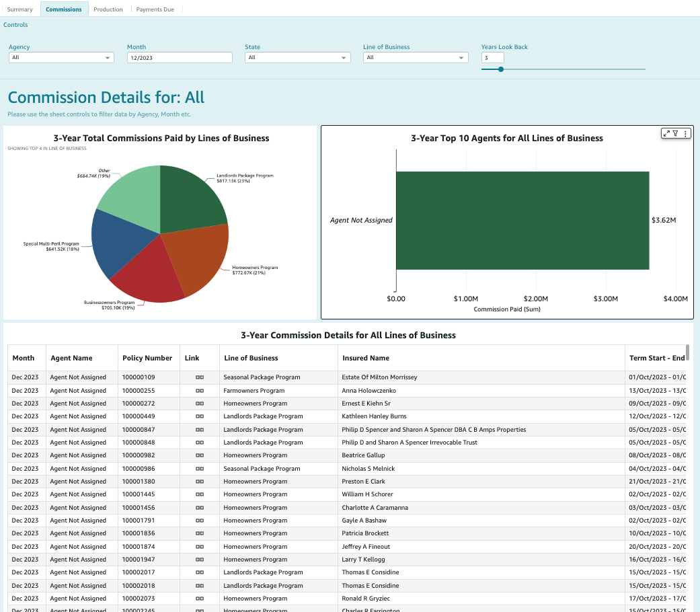Click link icon for policy 100000109

coord(200,377)
